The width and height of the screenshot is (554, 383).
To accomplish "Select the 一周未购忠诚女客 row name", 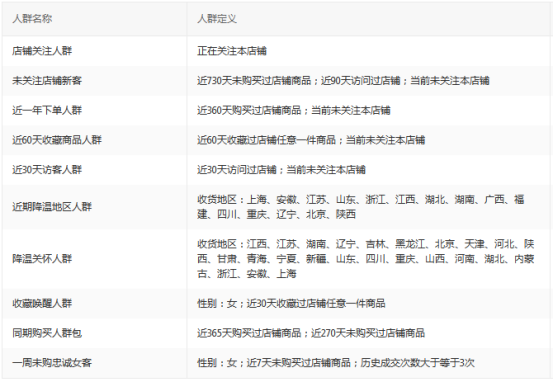I will point(52,363).
